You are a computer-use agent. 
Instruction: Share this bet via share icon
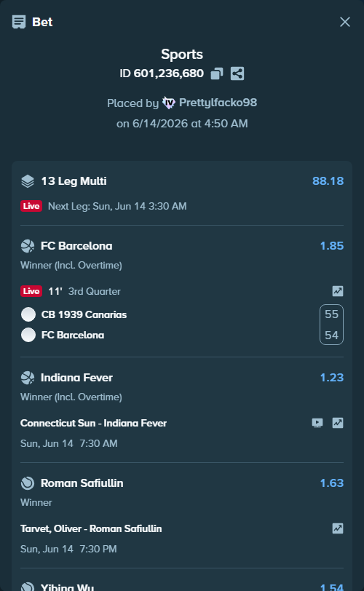tap(237, 74)
